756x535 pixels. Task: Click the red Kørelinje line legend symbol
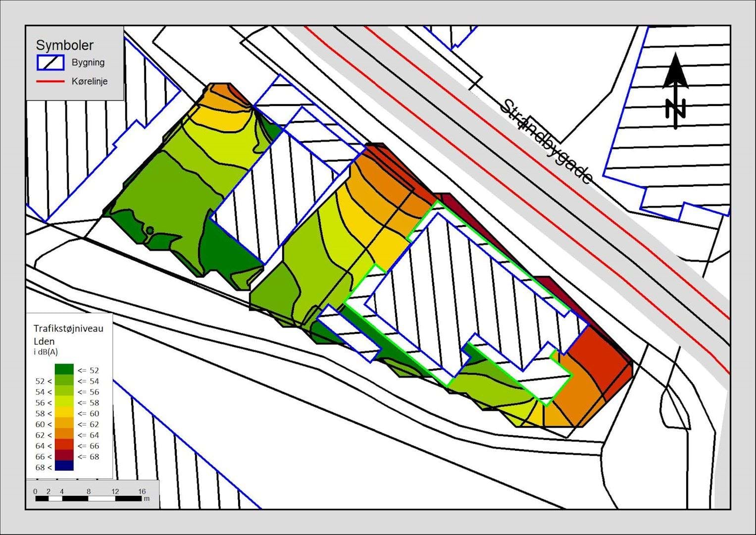[50, 81]
